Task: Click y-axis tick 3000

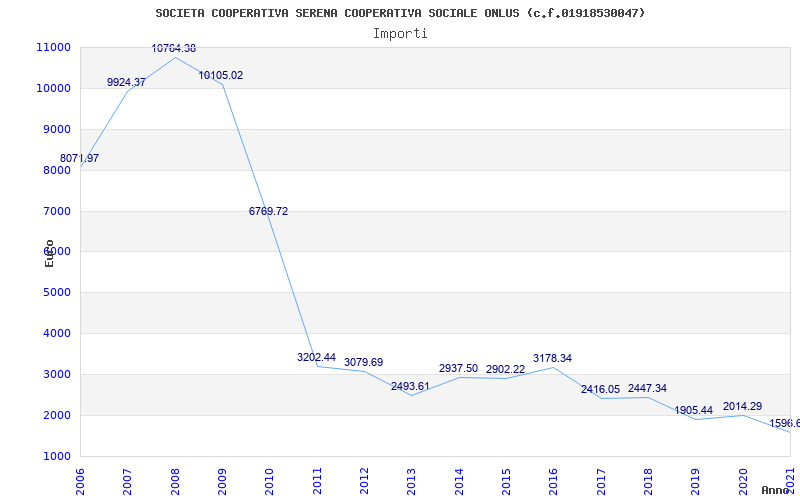Action: tap(56, 374)
